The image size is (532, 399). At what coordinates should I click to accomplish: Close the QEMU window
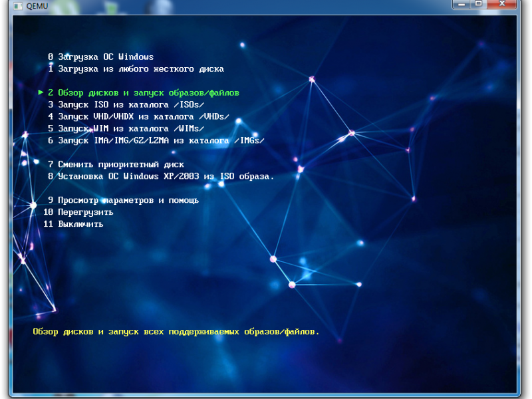coord(503,4)
